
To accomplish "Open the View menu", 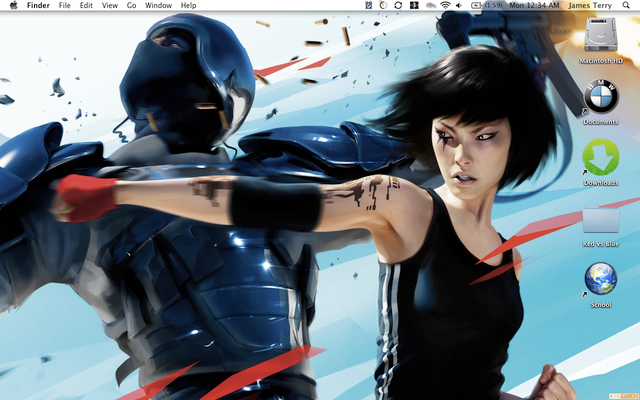I will tap(109, 5).
